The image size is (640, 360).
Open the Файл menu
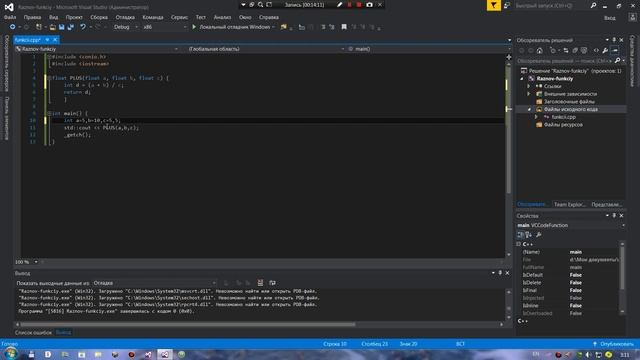pos(10,17)
